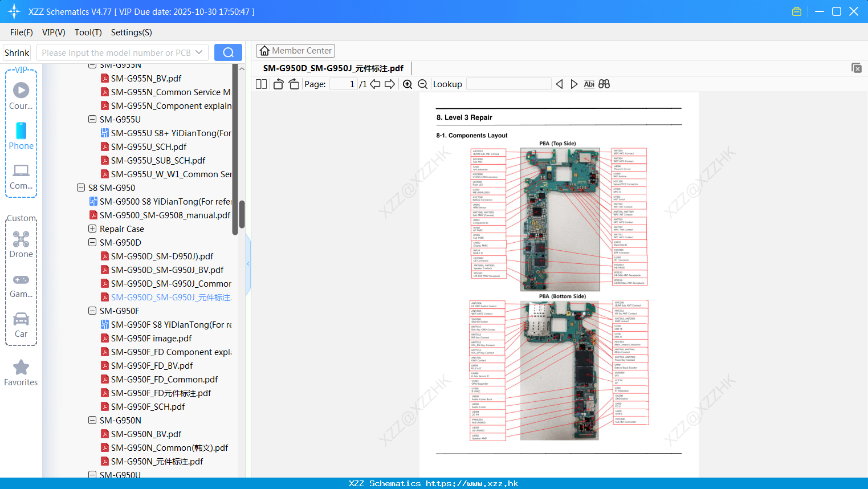Screen dimensions: 868x489
Task: Open SM-G950F_FD_Common.pdf
Action: [164, 379]
